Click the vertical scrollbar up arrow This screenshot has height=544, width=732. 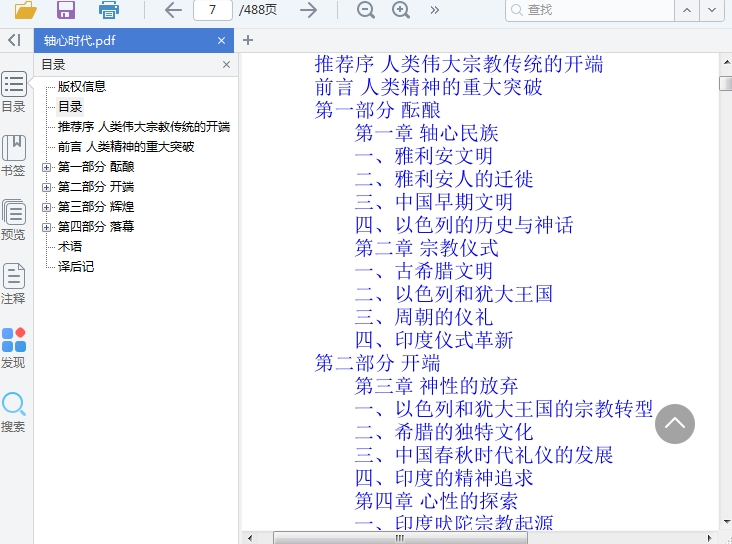click(x=726, y=61)
